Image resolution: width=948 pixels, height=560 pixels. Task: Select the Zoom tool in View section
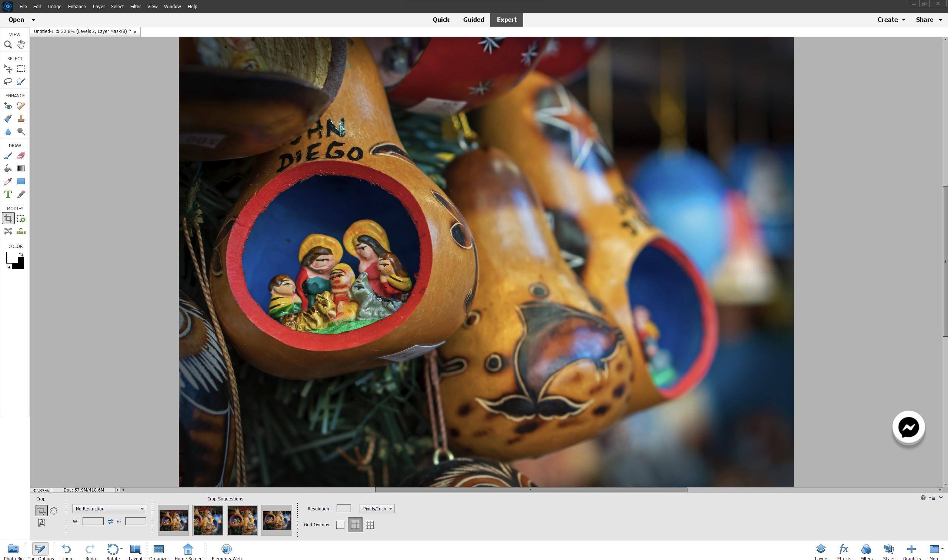pos(8,44)
